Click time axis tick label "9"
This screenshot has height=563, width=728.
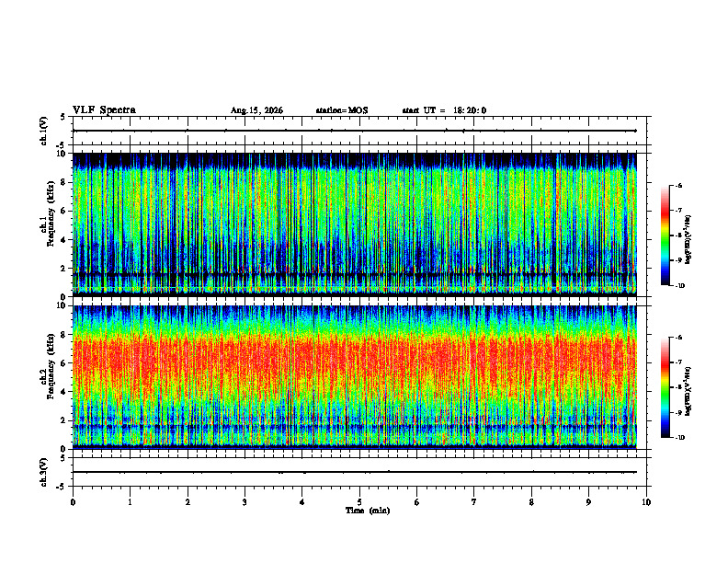[x=588, y=502]
